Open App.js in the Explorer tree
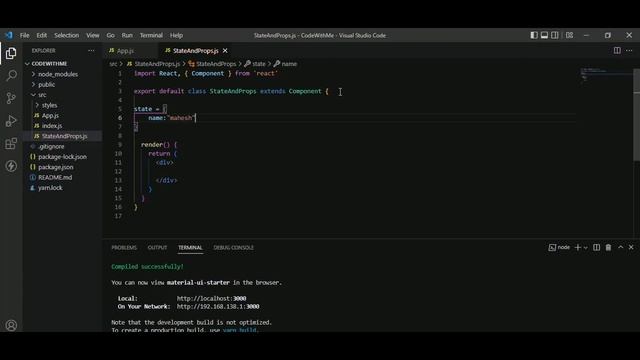This screenshot has height=360, width=640. pos(50,116)
